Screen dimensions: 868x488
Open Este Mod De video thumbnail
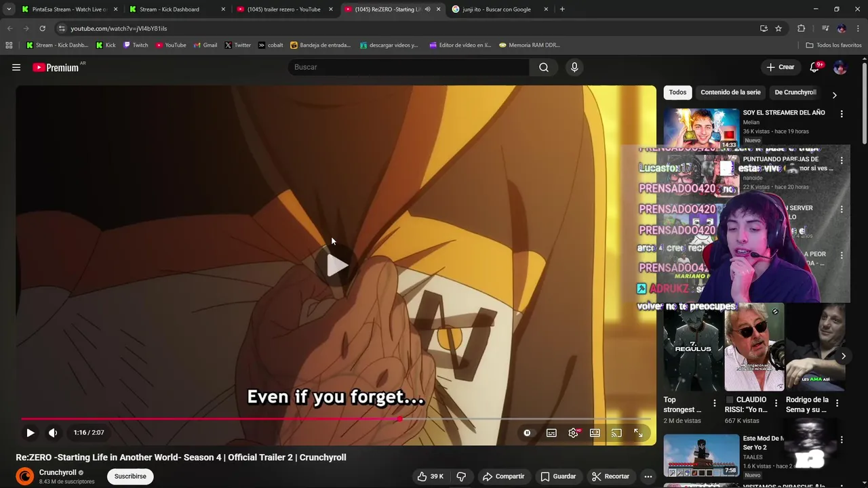click(x=701, y=455)
